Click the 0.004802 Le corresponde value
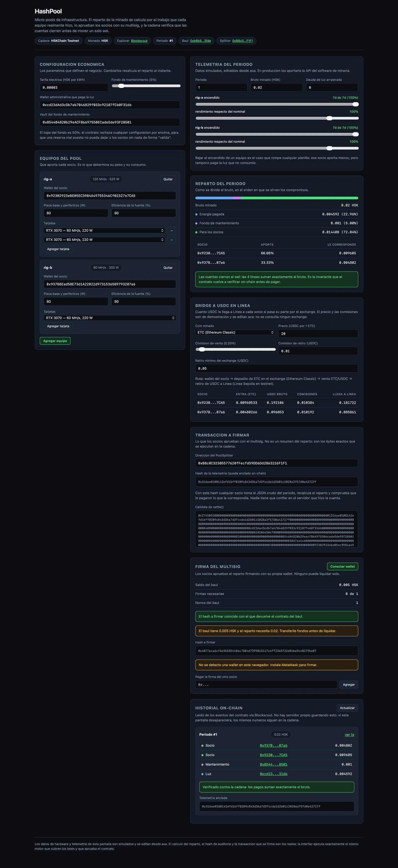Viewport: 398px width, 868px height. tap(347, 263)
